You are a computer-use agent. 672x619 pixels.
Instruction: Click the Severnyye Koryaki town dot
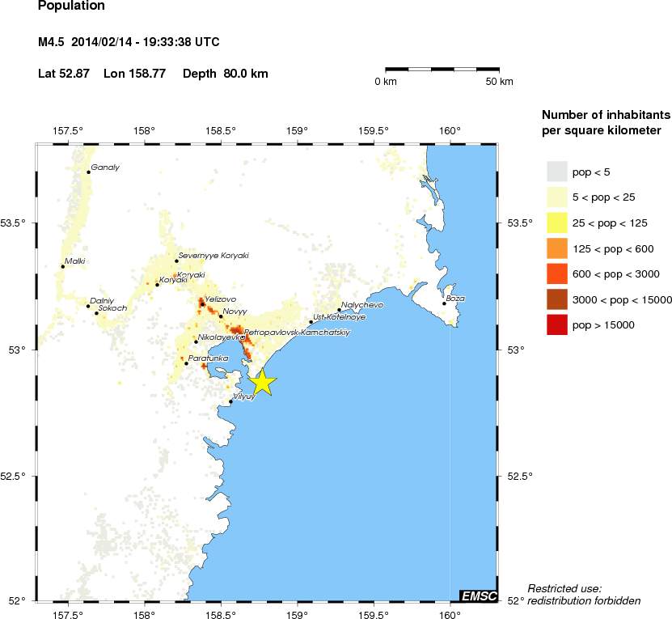click(176, 261)
